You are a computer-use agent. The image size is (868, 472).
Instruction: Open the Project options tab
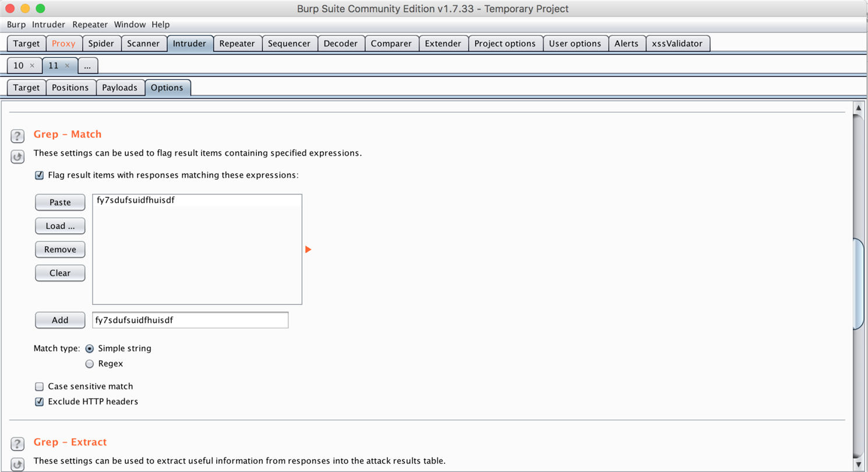coord(505,44)
